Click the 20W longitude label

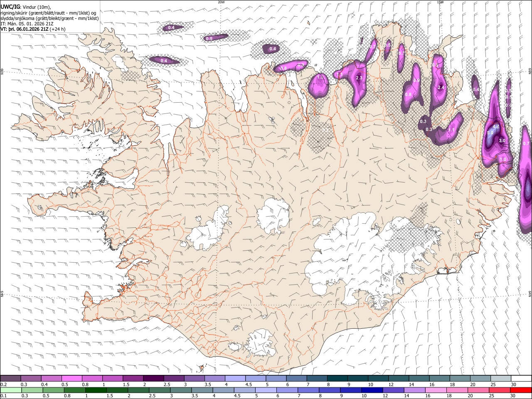click(221, 2)
